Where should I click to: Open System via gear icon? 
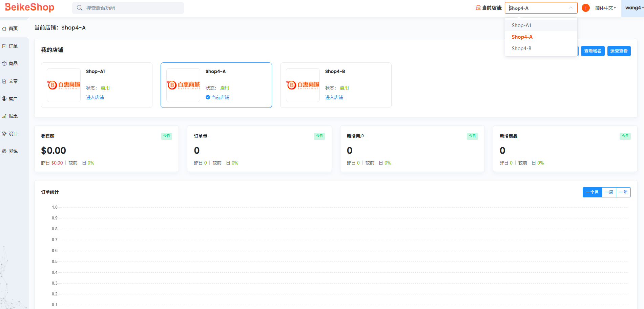[x=4, y=151]
